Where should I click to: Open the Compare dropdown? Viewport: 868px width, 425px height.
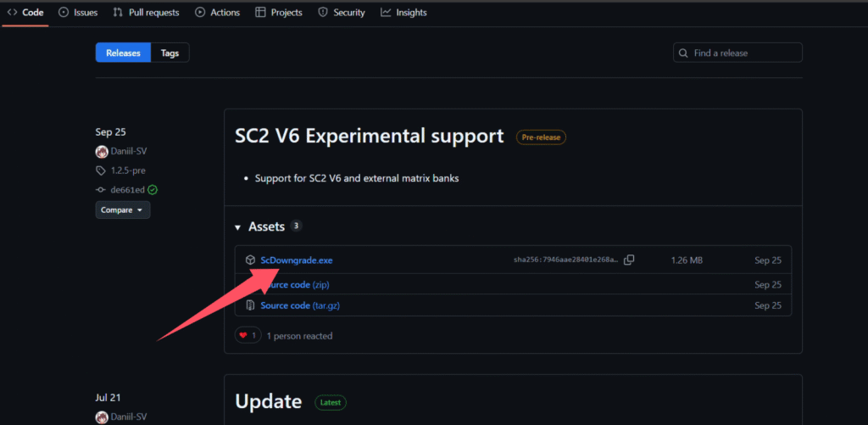(x=123, y=210)
